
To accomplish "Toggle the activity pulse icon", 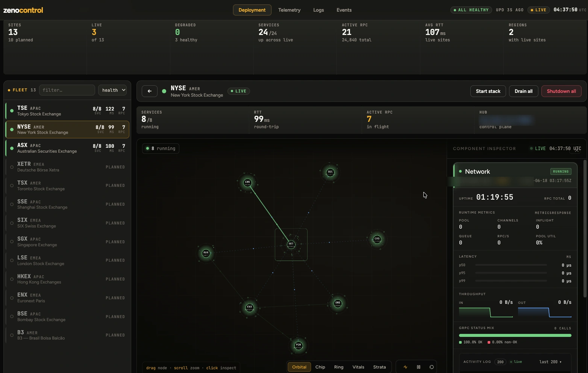I will (x=405, y=367).
